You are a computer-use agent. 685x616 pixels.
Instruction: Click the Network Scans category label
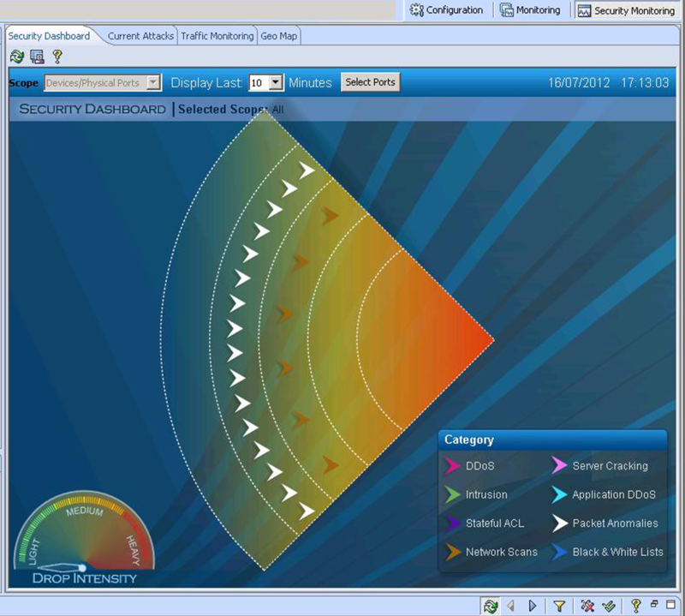[x=502, y=552]
